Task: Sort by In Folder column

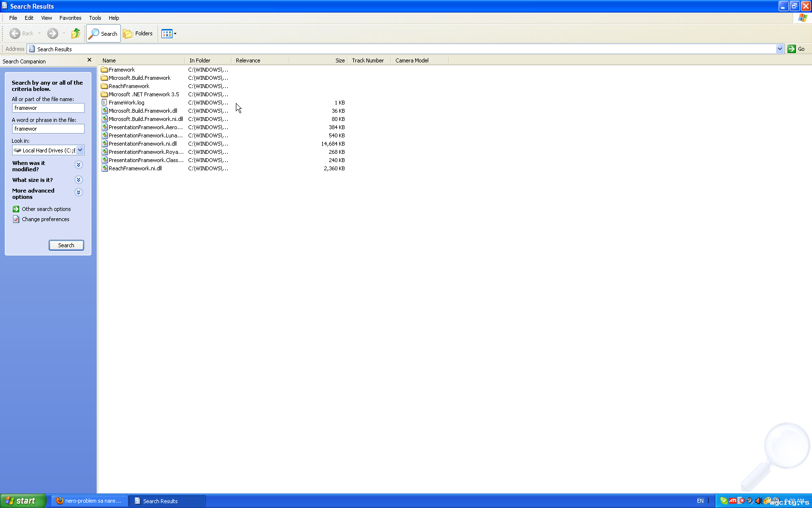Action: click(x=208, y=60)
